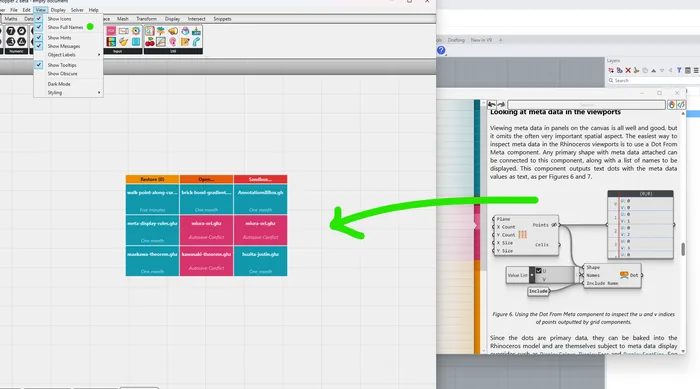Screen dimensions: 700x389
Task: Open the meta-display-rules.ghz file tile
Action: coord(152,230)
